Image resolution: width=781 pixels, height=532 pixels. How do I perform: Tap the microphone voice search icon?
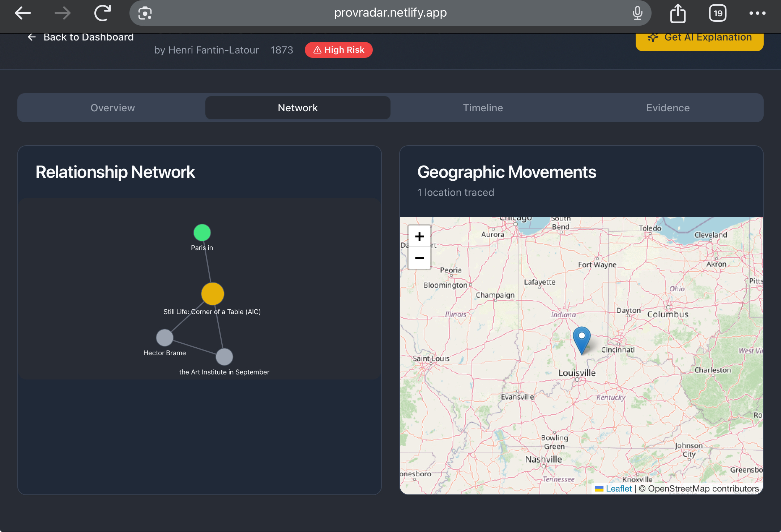(x=637, y=13)
